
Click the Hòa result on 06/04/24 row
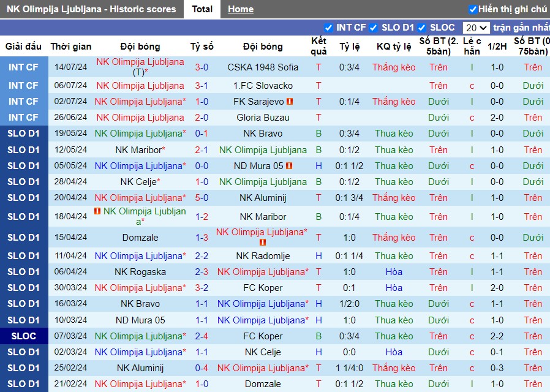(394, 272)
